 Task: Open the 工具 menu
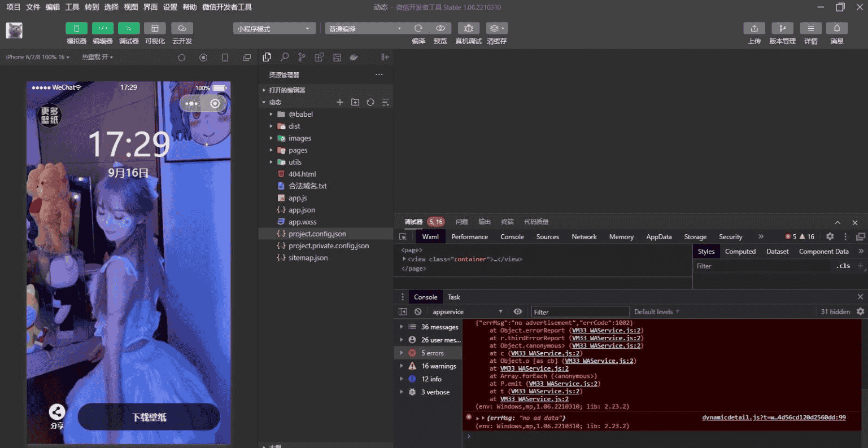coord(72,7)
